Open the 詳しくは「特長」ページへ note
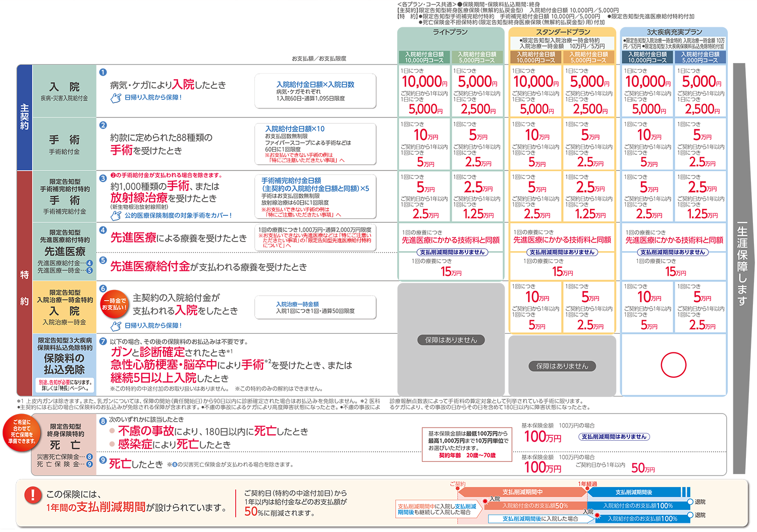757x532 pixels. tap(65, 388)
